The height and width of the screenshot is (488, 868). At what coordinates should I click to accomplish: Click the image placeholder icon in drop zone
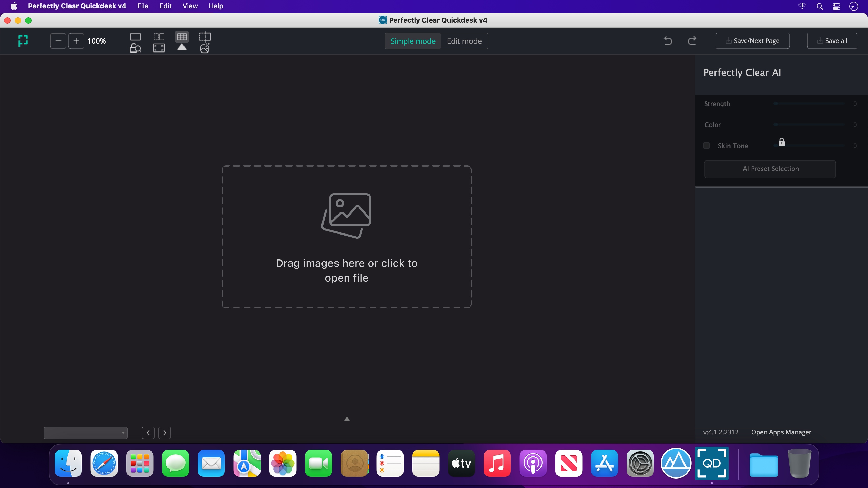click(x=346, y=216)
